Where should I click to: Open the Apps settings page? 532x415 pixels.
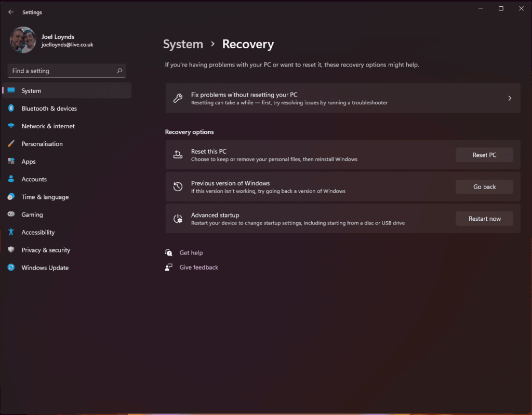67,162
